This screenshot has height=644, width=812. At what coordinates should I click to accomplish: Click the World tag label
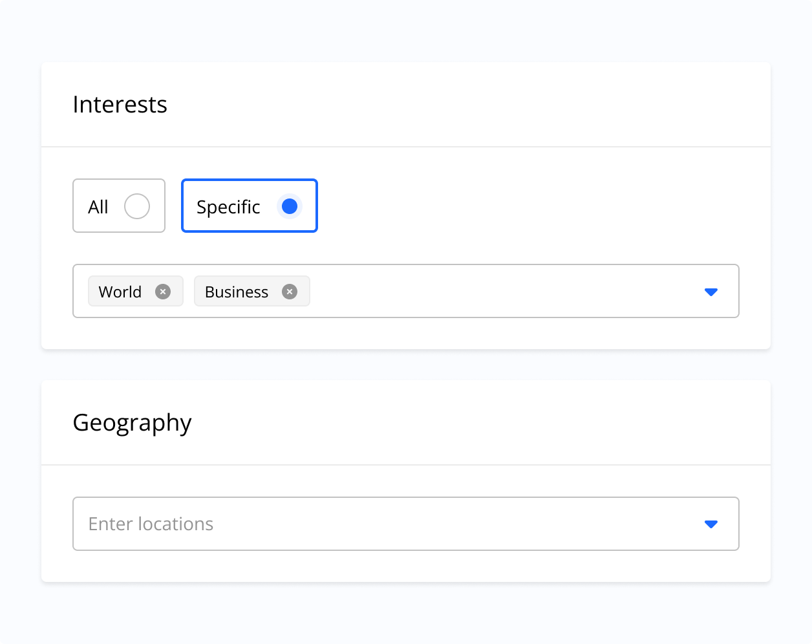tap(120, 292)
